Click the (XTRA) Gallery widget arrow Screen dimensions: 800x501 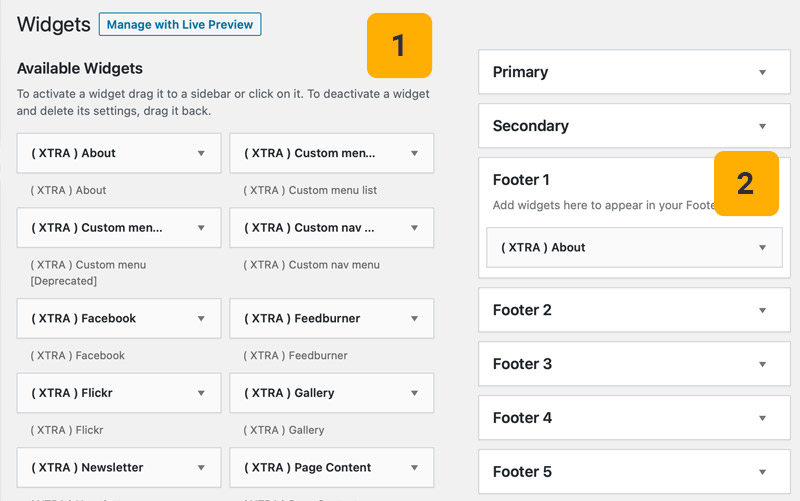coord(414,393)
